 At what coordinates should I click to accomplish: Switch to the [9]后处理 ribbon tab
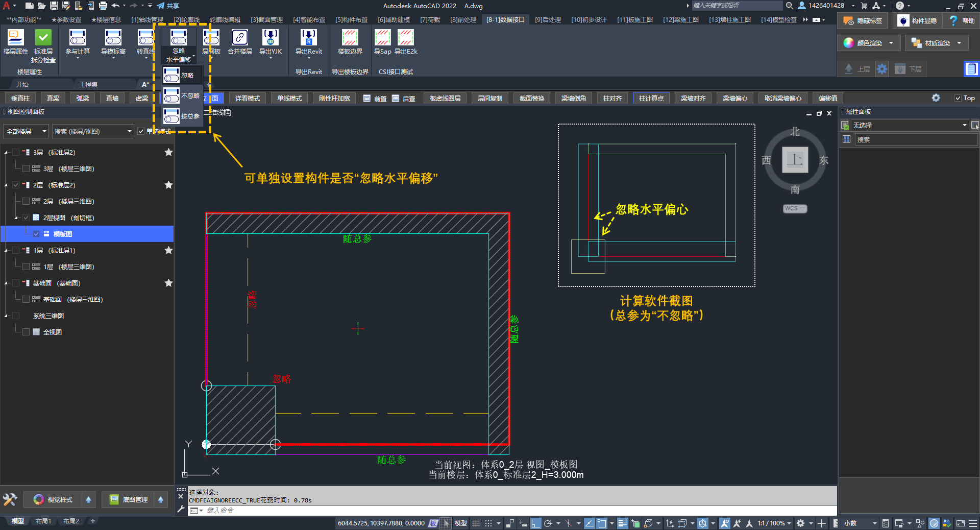coord(548,20)
